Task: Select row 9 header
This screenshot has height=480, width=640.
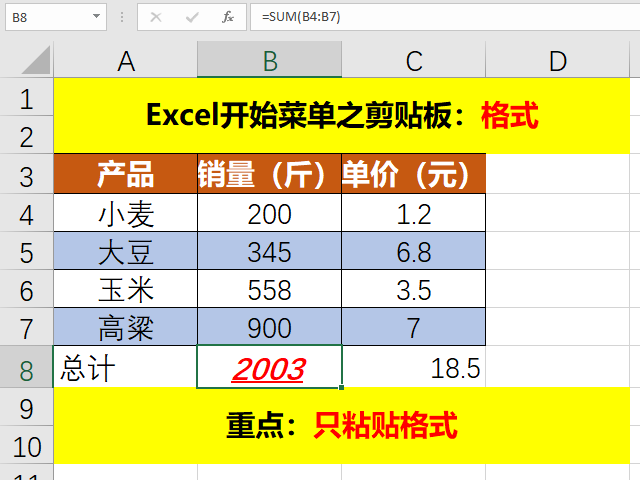Action: point(27,407)
